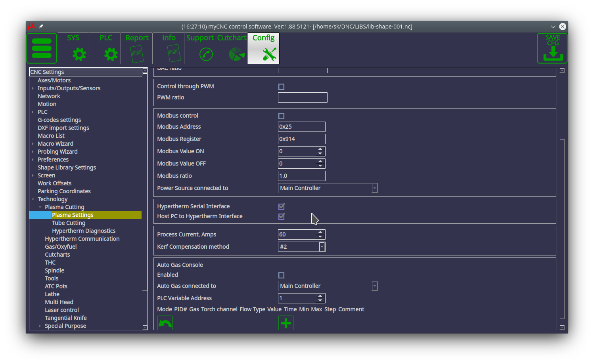The height and width of the screenshot is (364, 594).
Task: Click the Modbus Address input field
Action: (301, 127)
